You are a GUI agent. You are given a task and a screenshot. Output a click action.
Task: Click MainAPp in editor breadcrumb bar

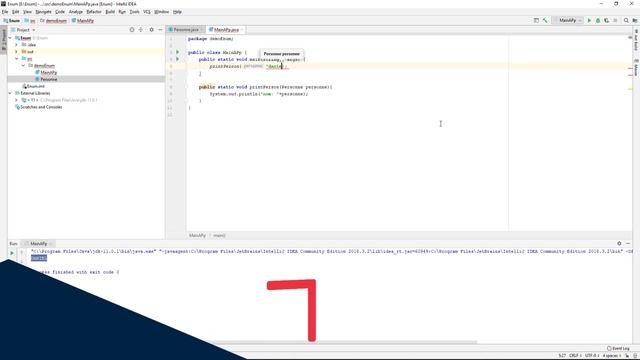pos(198,236)
